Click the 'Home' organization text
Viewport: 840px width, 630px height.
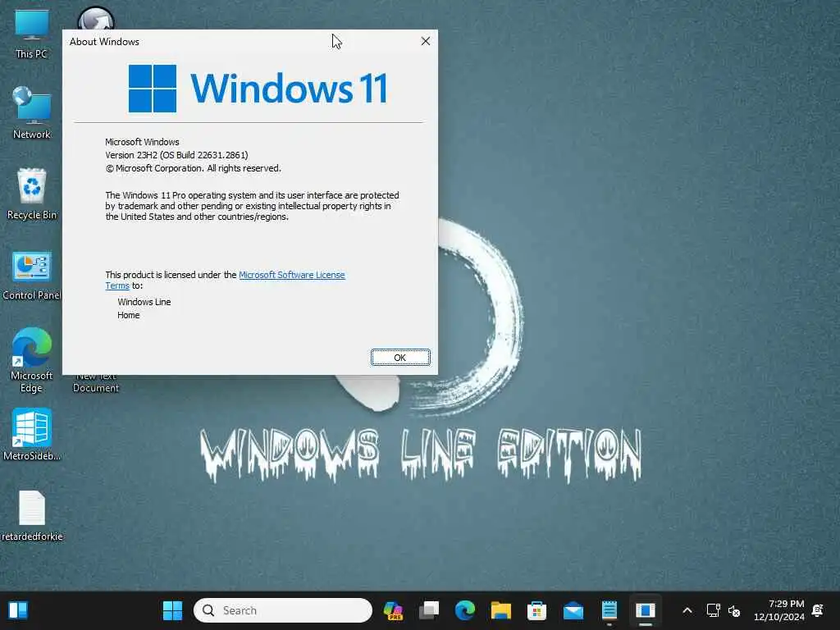click(x=129, y=315)
